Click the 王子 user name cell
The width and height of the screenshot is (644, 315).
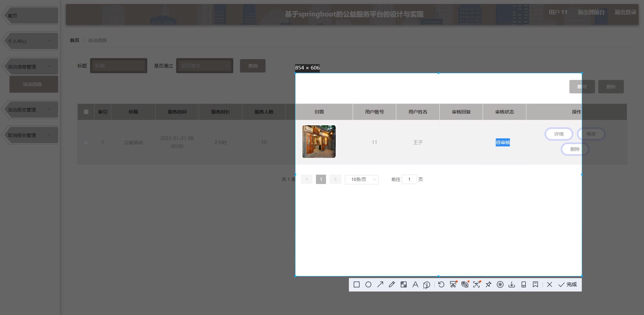(x=418, y=142)
